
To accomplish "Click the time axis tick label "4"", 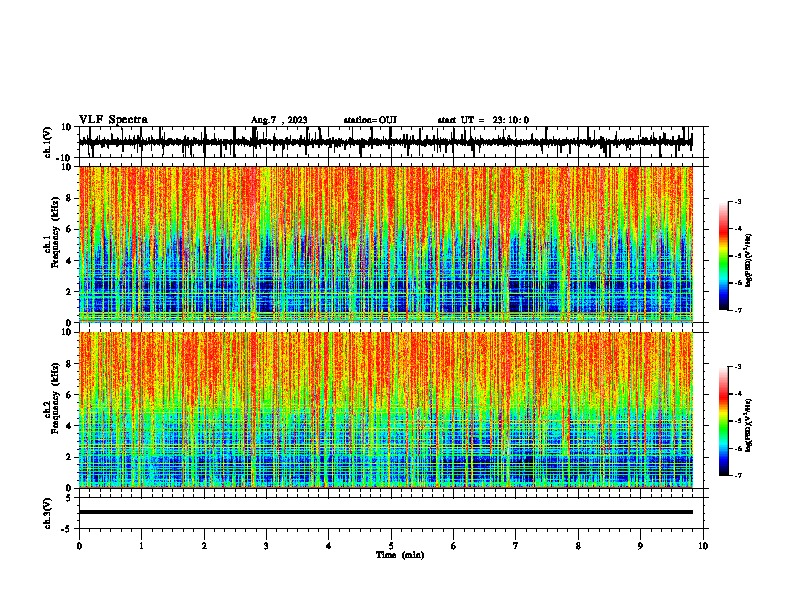I will pyautogui.click(x=329, y=546).
